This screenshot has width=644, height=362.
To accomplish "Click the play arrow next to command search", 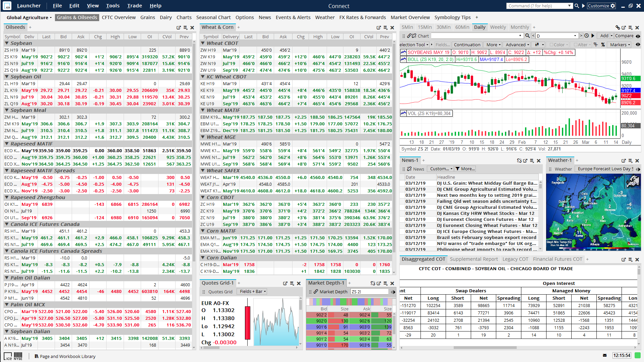I will pyautogui.click(x=583, y=6).
